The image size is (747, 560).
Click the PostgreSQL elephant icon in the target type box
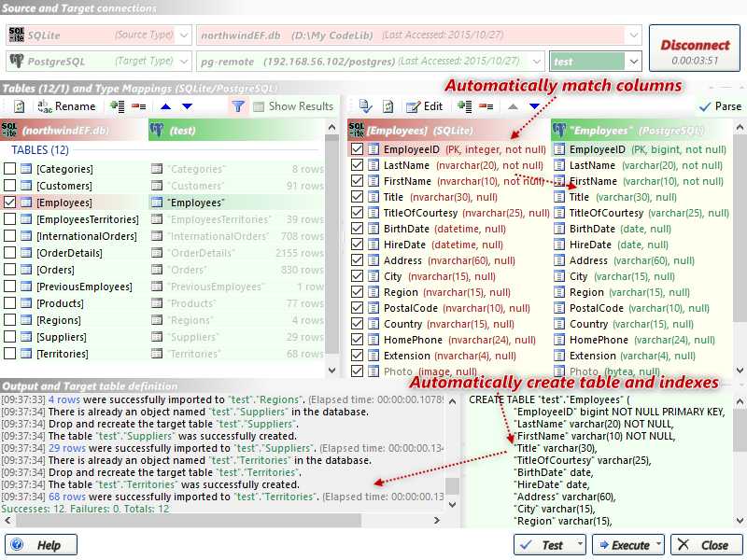tap(16, 61)
